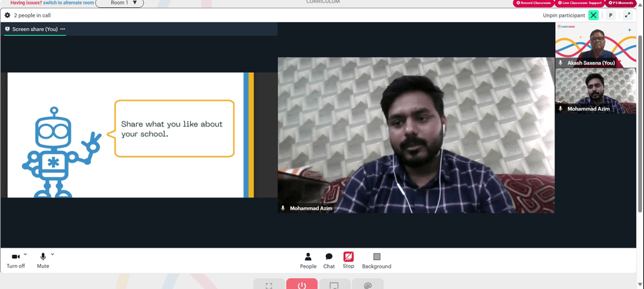Image resolution: width=644 pixels, height=289 pixels.
Task: Stop the screen share
Action: [x=348, y=261]
